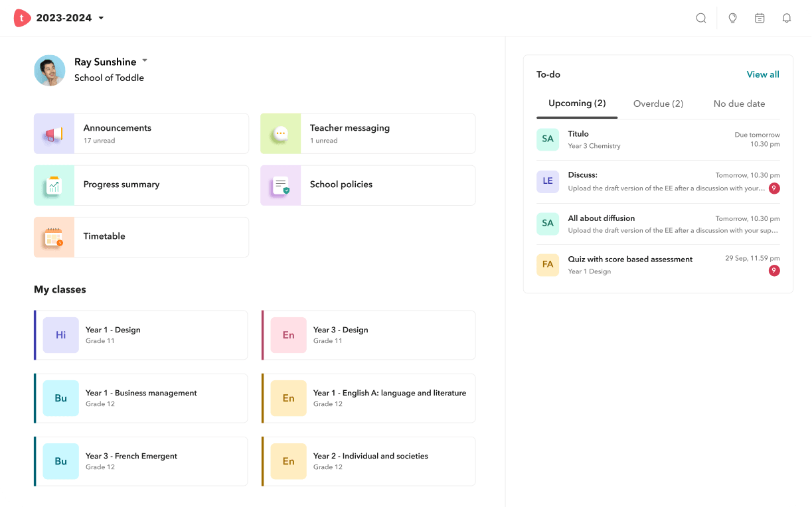The height and width of the screenshot is (507, 812).
Task: Click the Toddle logo in the top left
Action: (x=21, y=17)
